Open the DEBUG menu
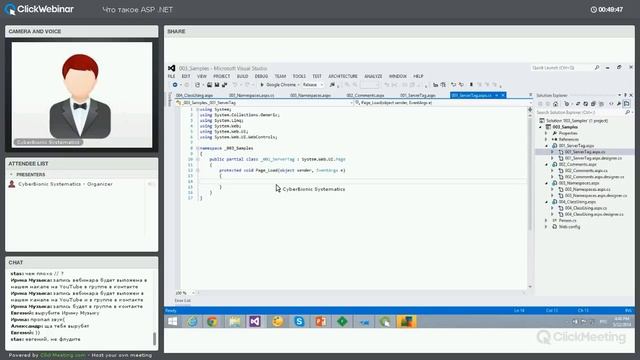Image resolution: width=640 pixels, height=360 pixels. (x=261, y=76)
